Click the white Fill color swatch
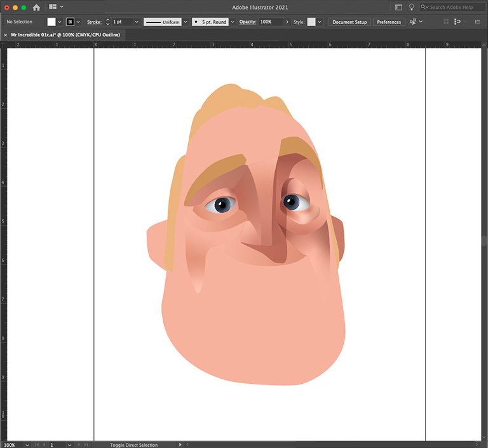 (51, 22)
